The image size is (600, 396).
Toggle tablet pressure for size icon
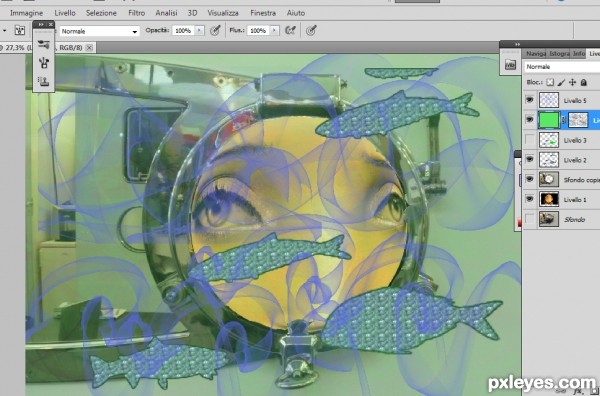coord(311,30)
